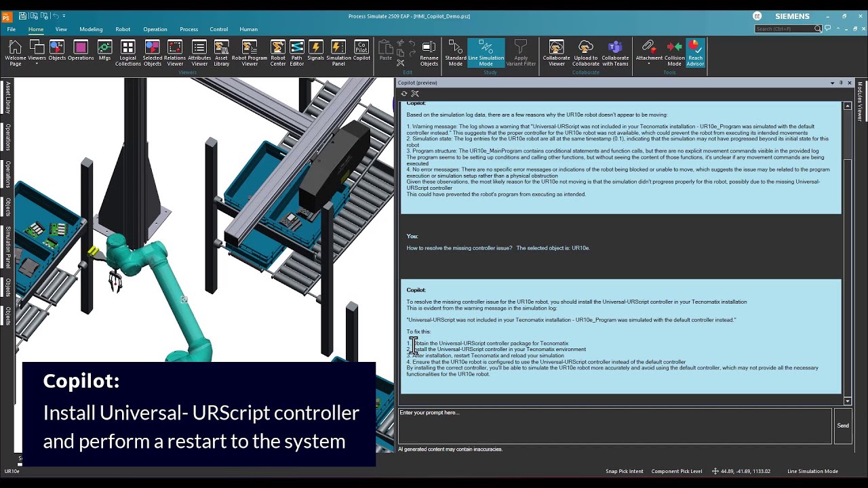Open the Robot Center
The height and width of the screenshot is (488, 868).
tap(278, 53)
